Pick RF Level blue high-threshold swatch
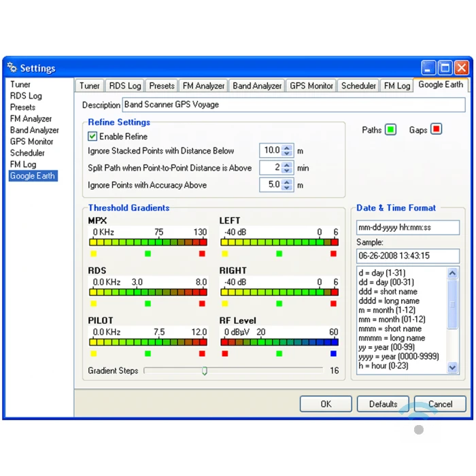476x476 pixels. 333,354
